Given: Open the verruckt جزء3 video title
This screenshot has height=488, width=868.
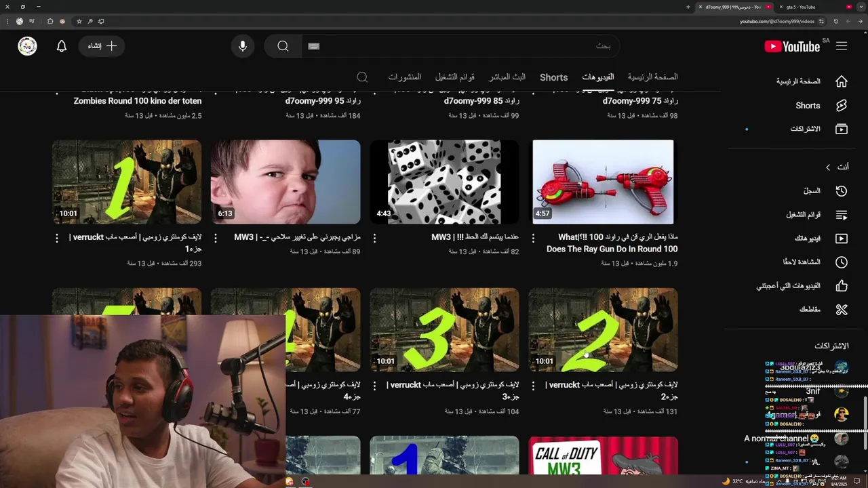Looking at the screenshot, I should pyautogui.click(x=453, y=390).
